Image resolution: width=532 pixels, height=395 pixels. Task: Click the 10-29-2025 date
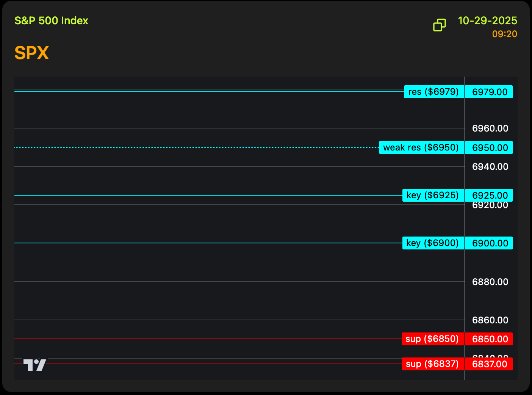[x=487, y=20]
